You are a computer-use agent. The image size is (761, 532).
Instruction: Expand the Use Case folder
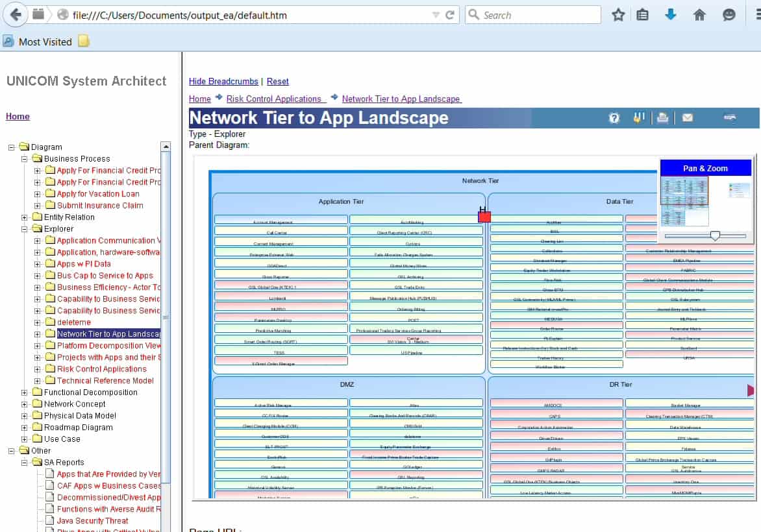point(24,439)
